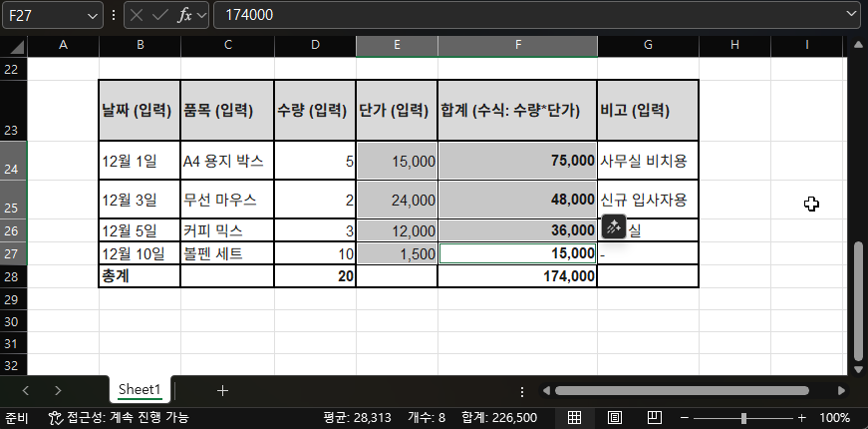Click horizontal scrollbar right arrow
868x429 pixels.
point(841,391)
